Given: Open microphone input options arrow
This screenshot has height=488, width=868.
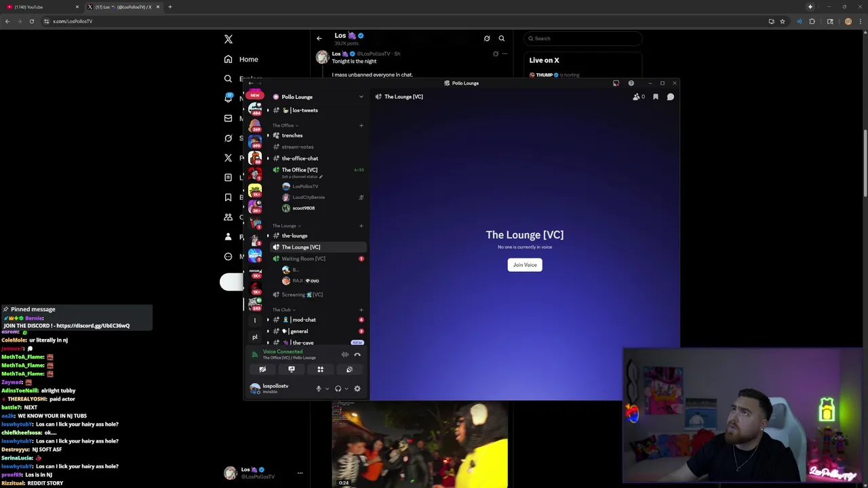Looking at the screenshot, I should [x=327, y=389].
